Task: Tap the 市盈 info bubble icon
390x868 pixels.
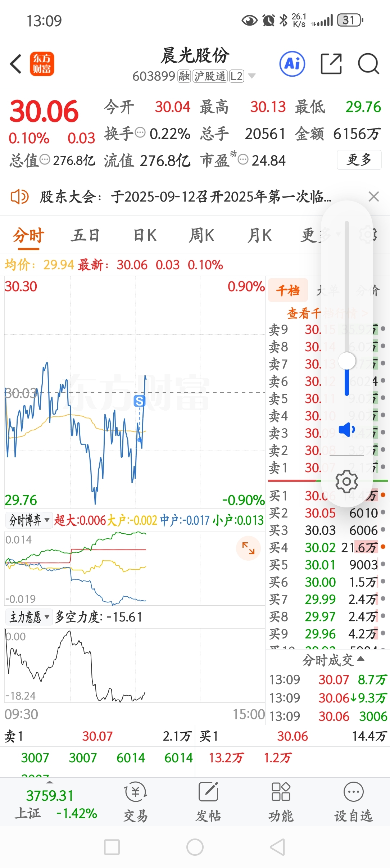Action: point(243,159)
